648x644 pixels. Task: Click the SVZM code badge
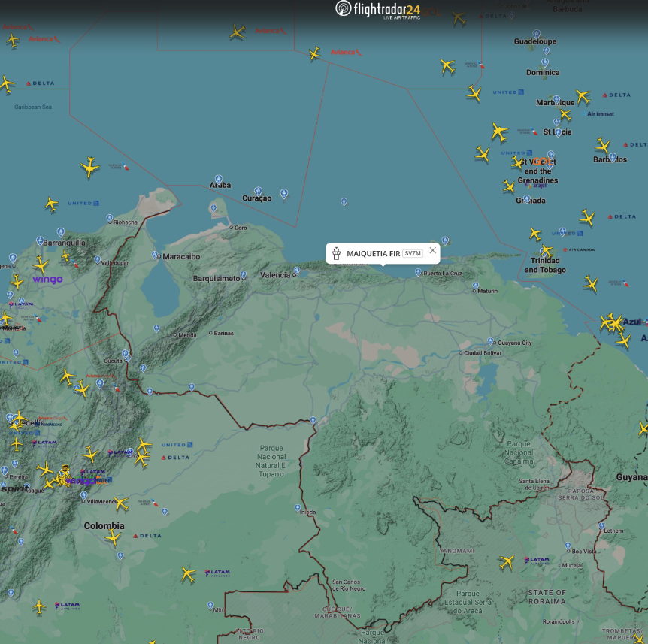[413, 254]
